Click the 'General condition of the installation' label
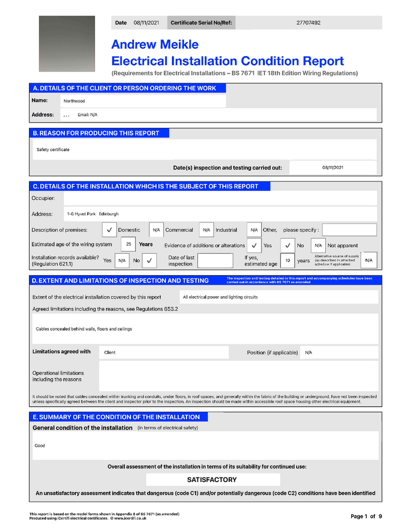This screenshot has width=411, height=532. [x=83, y=428]
